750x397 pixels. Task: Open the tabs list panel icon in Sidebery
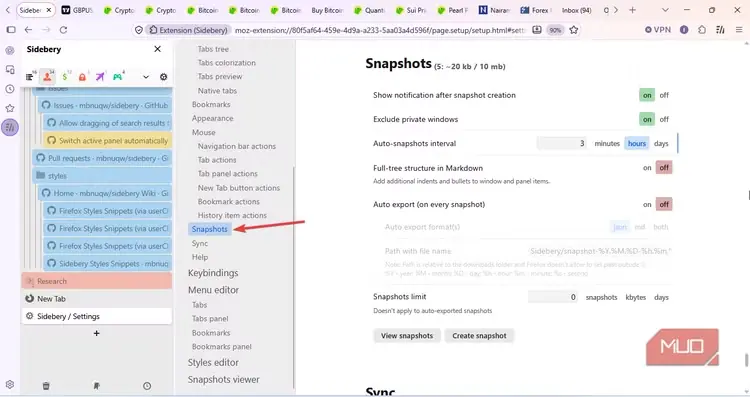[x=30, y=77]
